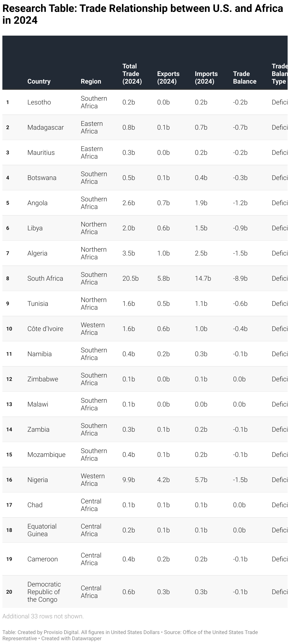Click the Trade Balance column header
290x644 pixels.
(x=244, y=77)
